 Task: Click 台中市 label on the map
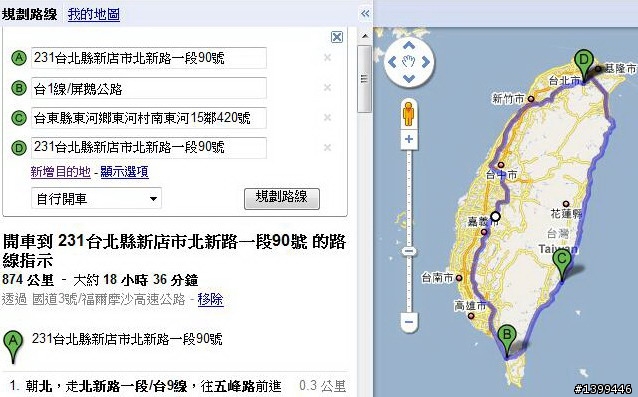point(502,175)
